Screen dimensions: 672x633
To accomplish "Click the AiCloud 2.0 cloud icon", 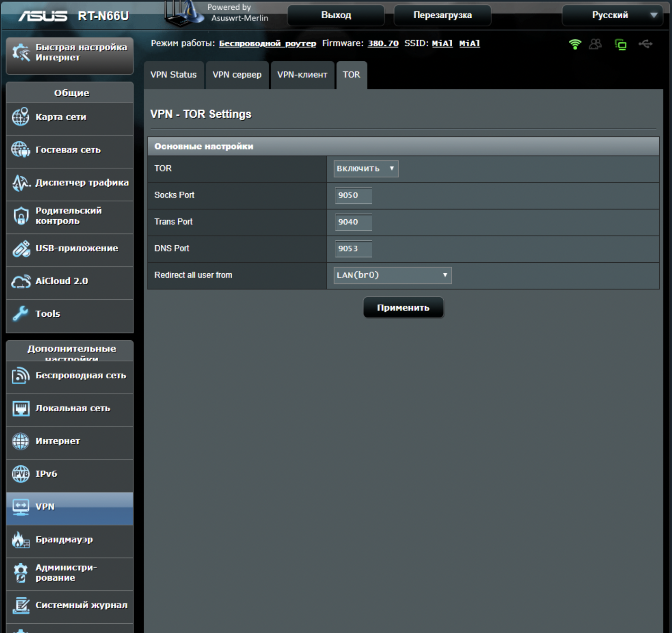I will tap(21, 281).
